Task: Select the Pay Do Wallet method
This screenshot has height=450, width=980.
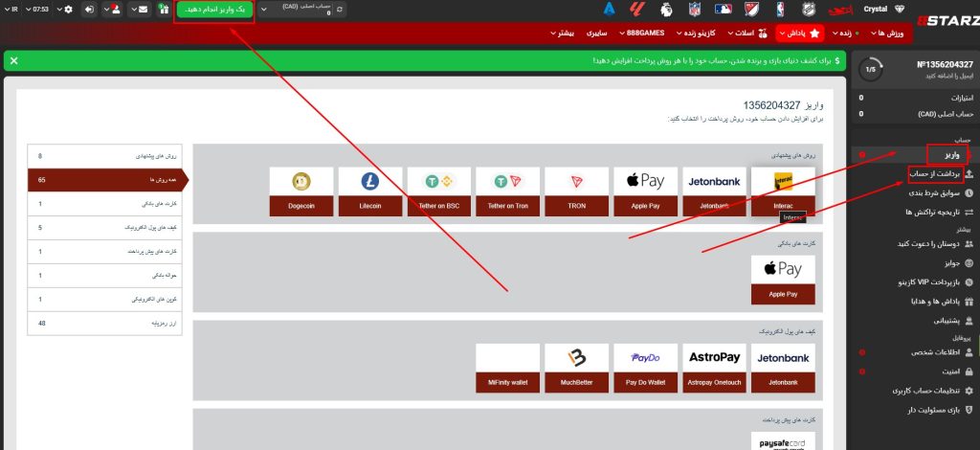Action: 645,368
